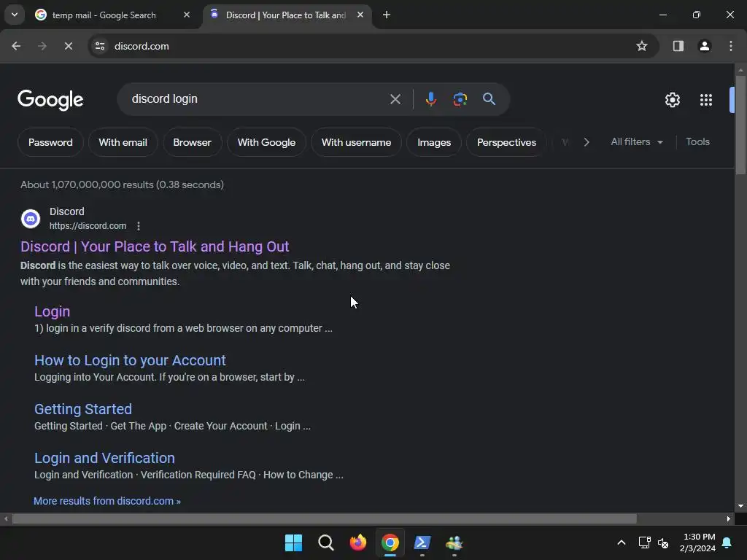This screenshot has height=560, width=747.
Task: Click the vertical scrollbar thumb
Action: coord(740,125)
